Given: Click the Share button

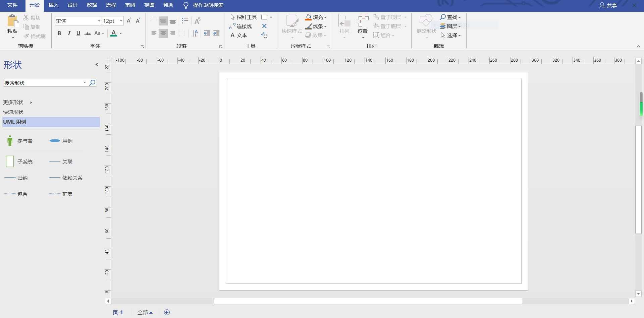Looking at the screenshot, I should pos(608,5).
